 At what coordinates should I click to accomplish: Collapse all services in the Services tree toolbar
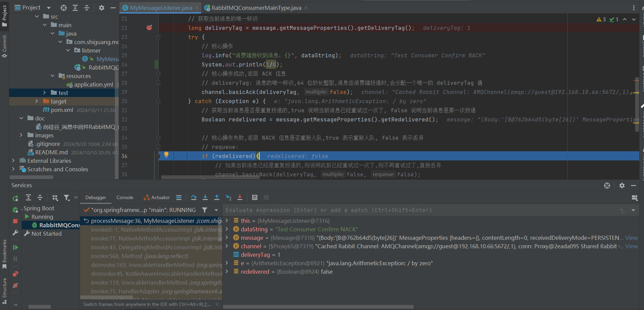[x=40, y=197]
